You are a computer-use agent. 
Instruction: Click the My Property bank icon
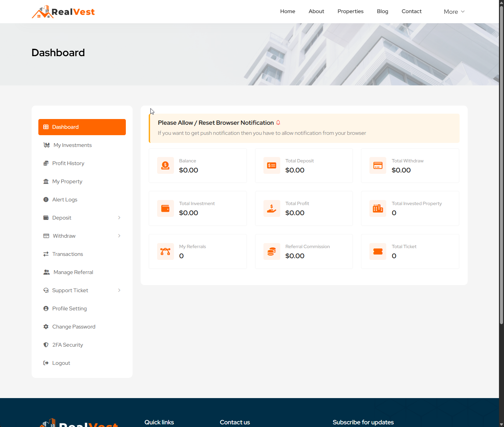click(x=46, y=182)
